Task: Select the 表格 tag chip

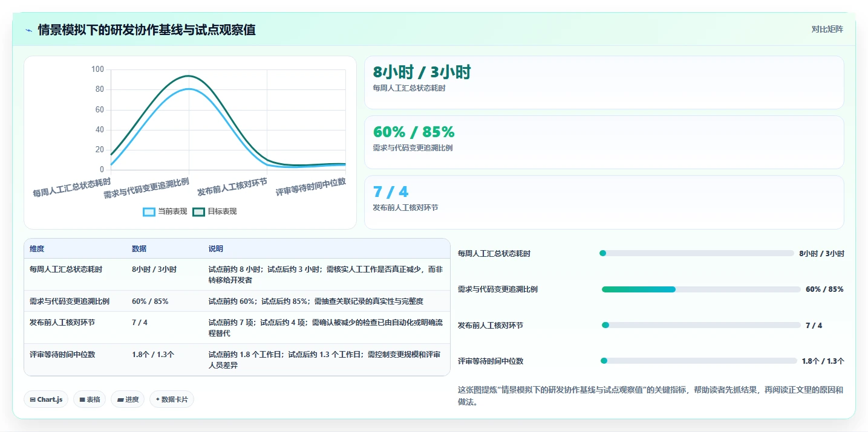Action: pyautogui.click(x=90, y=399)
